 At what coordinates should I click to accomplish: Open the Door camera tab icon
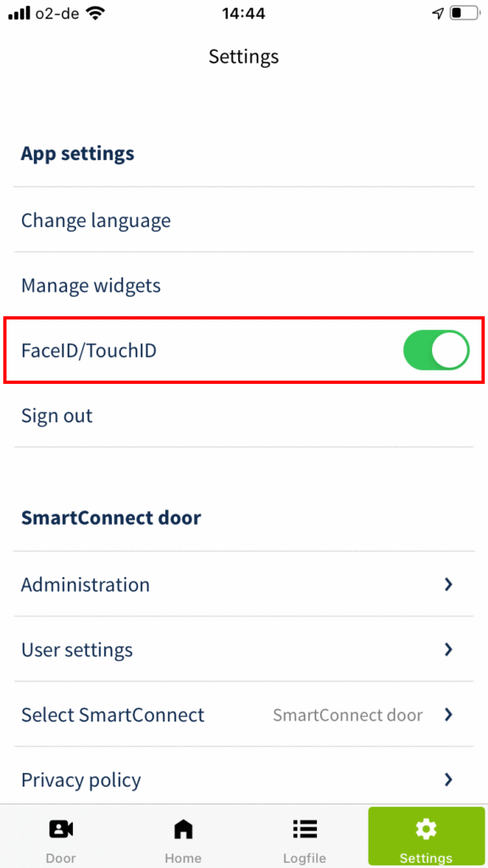(61, 829)
